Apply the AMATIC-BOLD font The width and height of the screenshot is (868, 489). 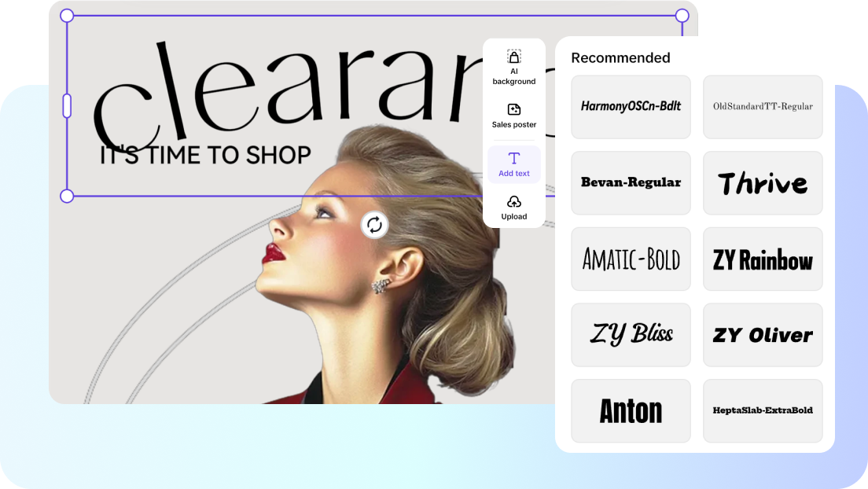[631, 259]
